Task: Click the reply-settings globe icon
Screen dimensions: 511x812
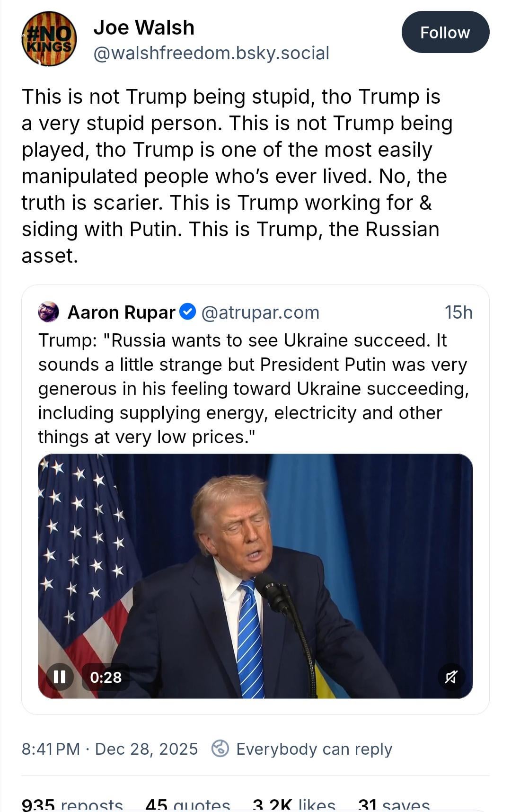Action: 220,749
